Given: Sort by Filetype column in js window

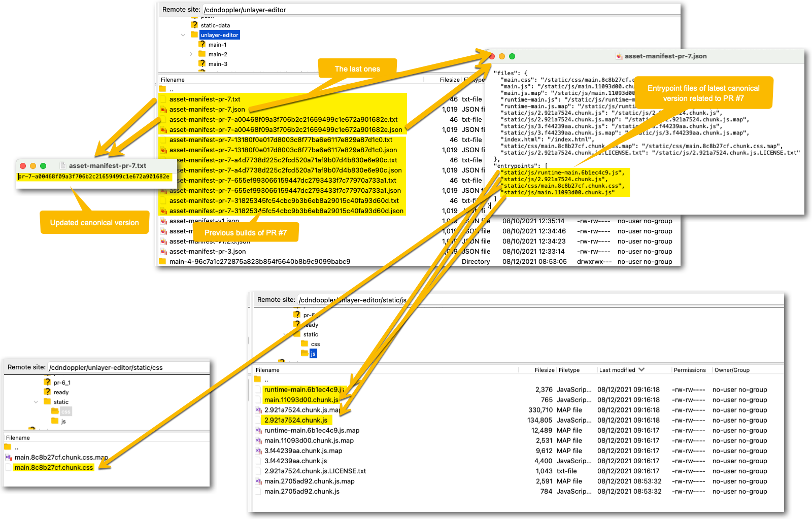Looking at the screenshot, I should pos(569,370).
